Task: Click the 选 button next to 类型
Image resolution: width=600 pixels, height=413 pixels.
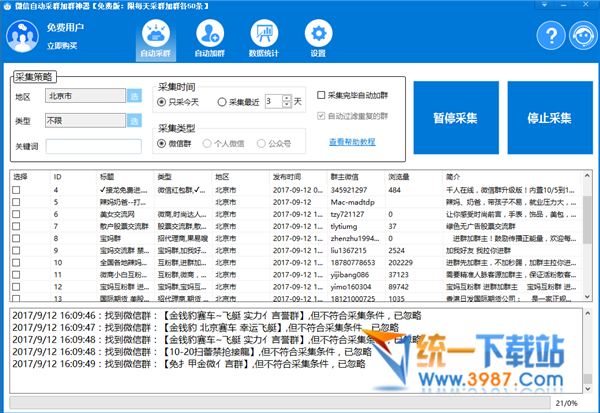Action: (x=134, y=121)
